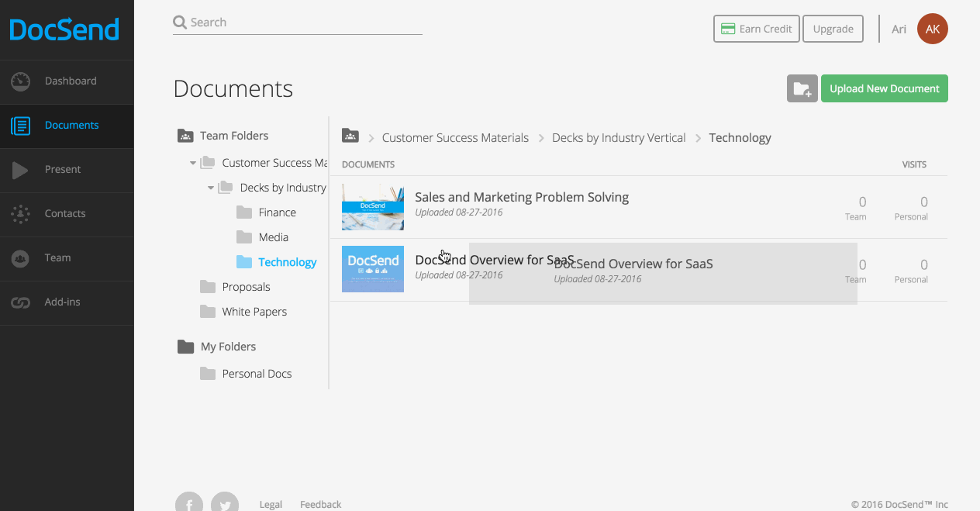Click the Team Folders tree icon
This screenshot has width=980, height=511.
click(x=185, y=136)
